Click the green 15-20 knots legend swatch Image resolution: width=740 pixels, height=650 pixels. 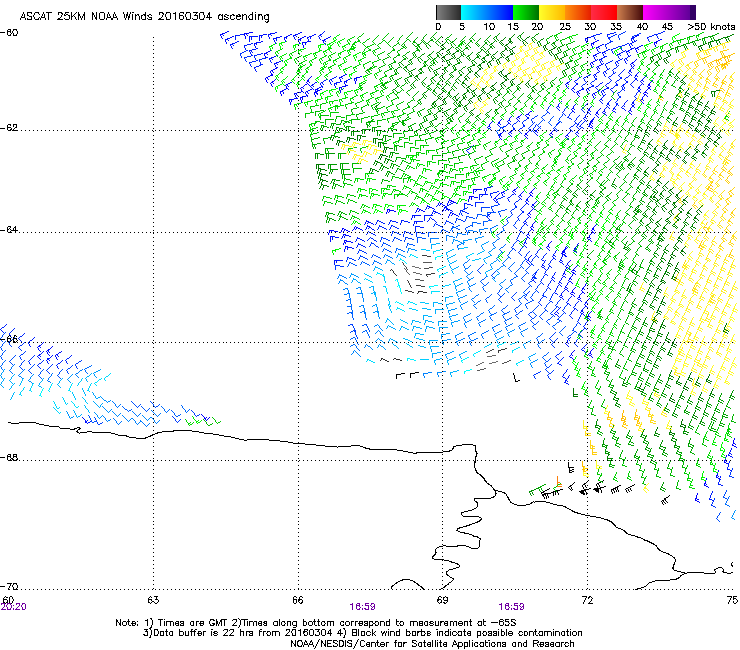(526, 12)
